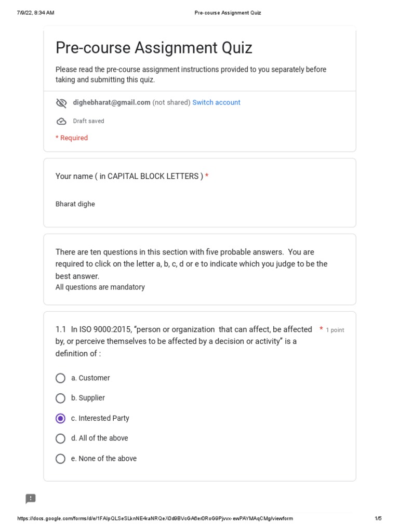
Task: Click the 'Draft saved' status text
Action: pyautogui.click(x=88, y=121)
